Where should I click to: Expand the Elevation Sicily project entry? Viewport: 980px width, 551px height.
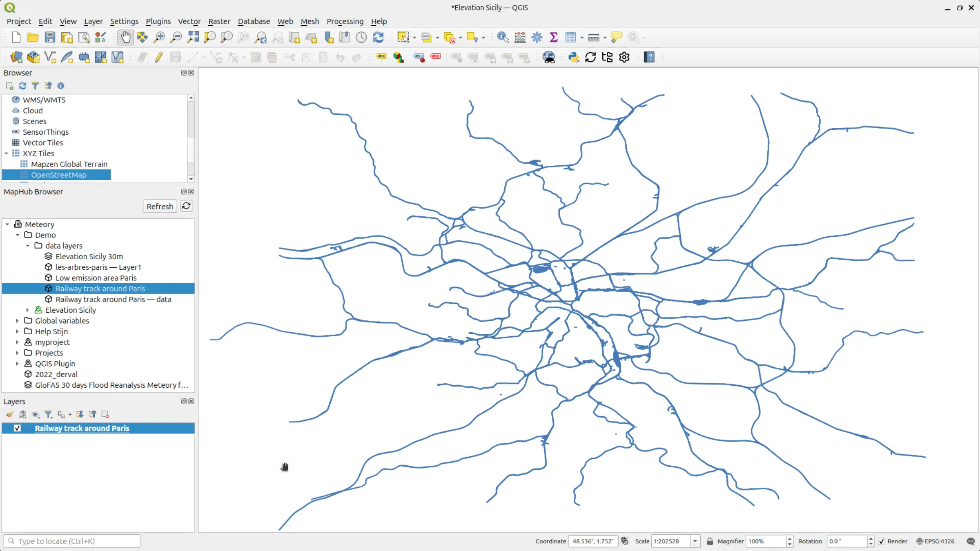coord(27,310)
